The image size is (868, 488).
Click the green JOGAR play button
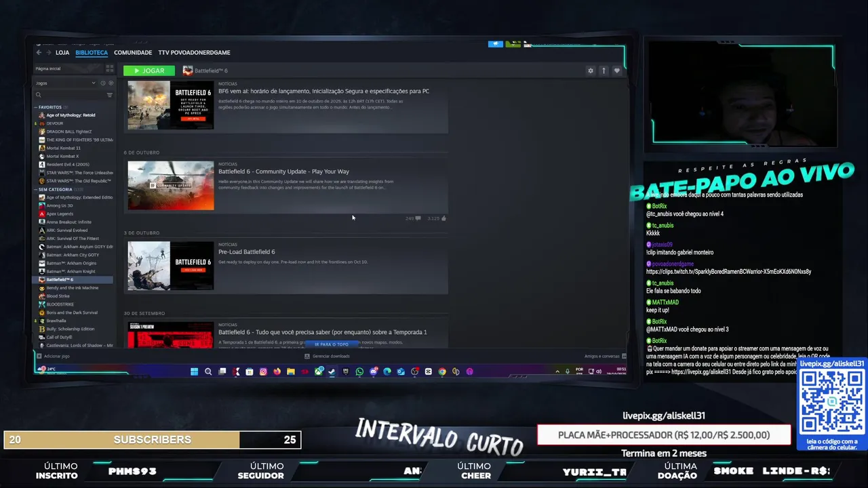[x=149, y=70]
